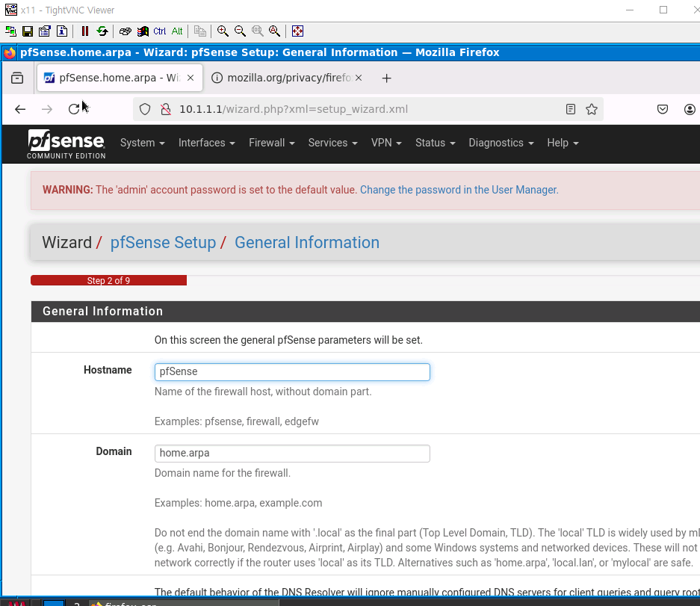Switch to full screen mode icon
700x606 pixels.
pos(298,31)
